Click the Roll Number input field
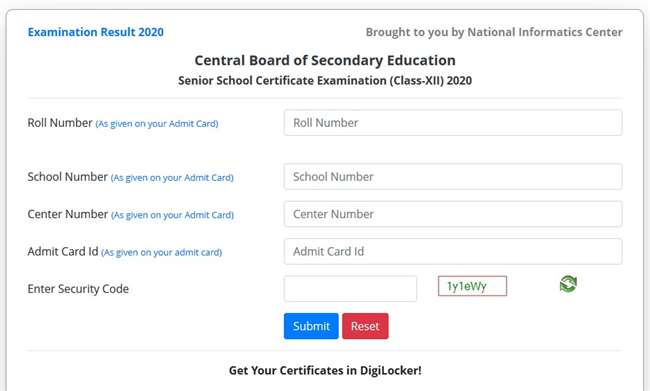Image resolution: width=650 pixels, height=391 pixels. [453, 123]
